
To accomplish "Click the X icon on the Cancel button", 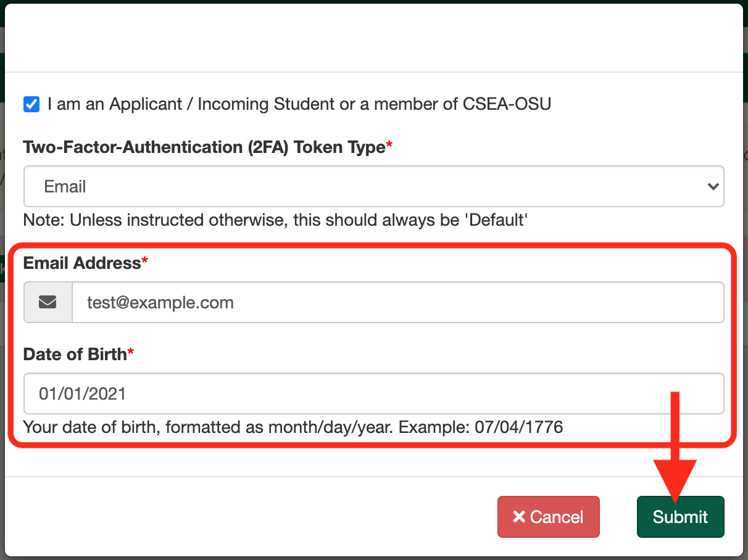I will [519, 517].
